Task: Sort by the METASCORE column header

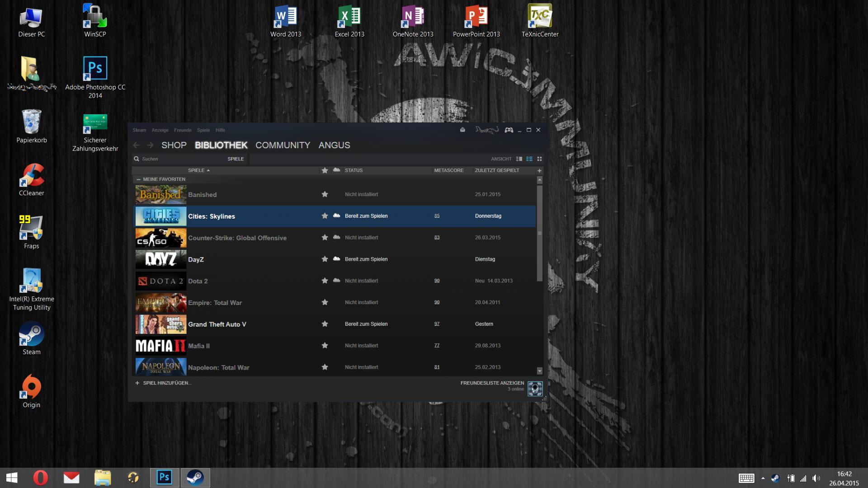Action: [448, 170]
